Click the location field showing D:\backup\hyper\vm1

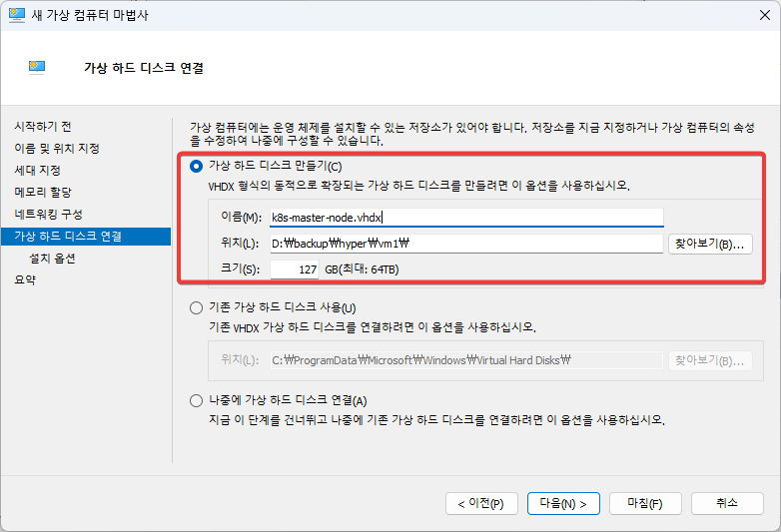[464, 244]
